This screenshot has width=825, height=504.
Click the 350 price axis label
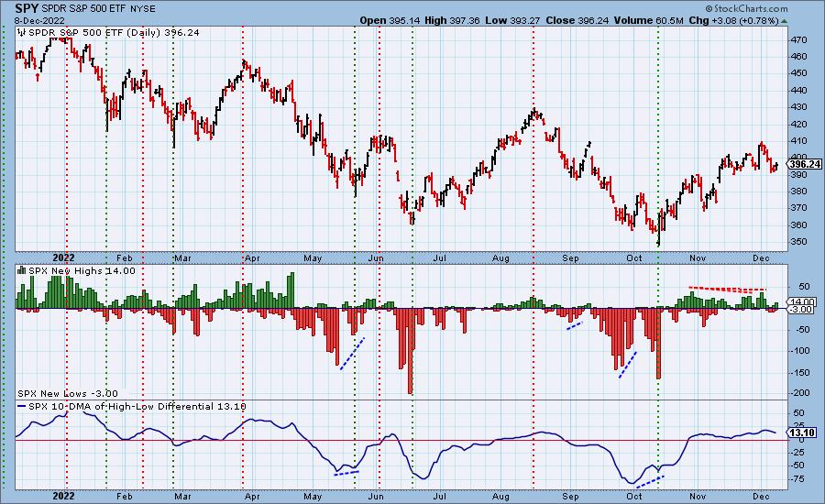click(798, 242)
